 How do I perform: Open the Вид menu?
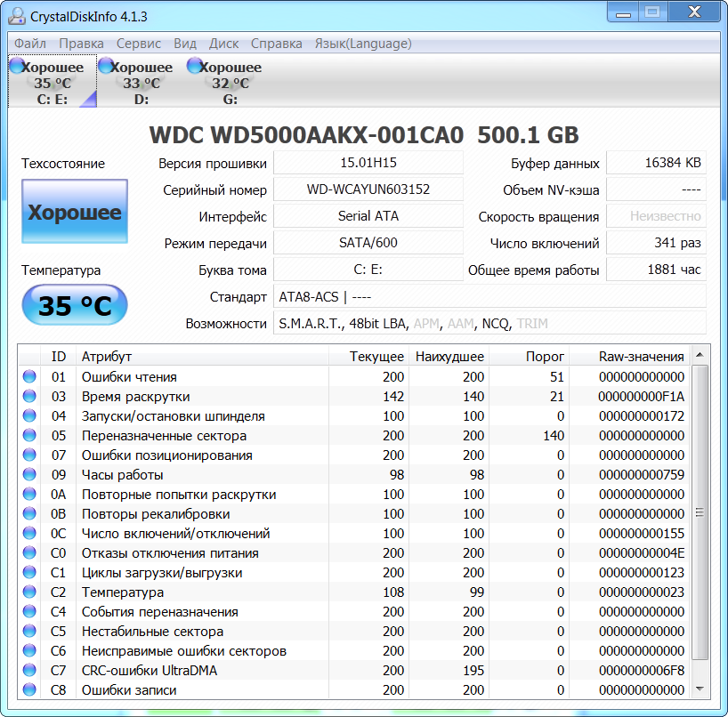(x=185, y=44)
